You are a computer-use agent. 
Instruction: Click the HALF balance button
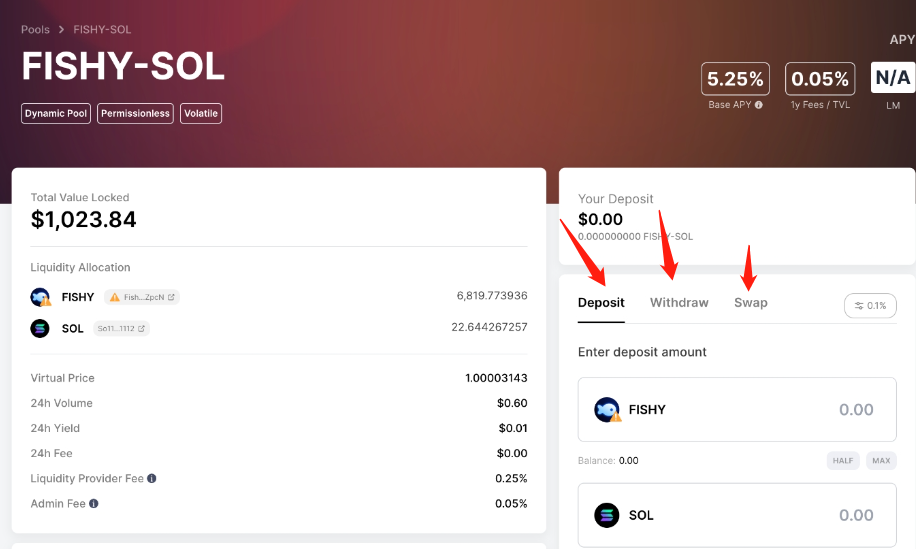pos(843,460)
